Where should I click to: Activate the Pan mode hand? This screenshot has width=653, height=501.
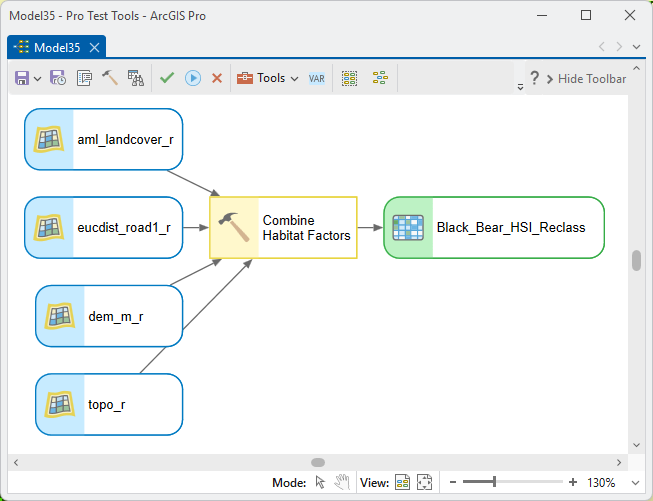[342, 482]
